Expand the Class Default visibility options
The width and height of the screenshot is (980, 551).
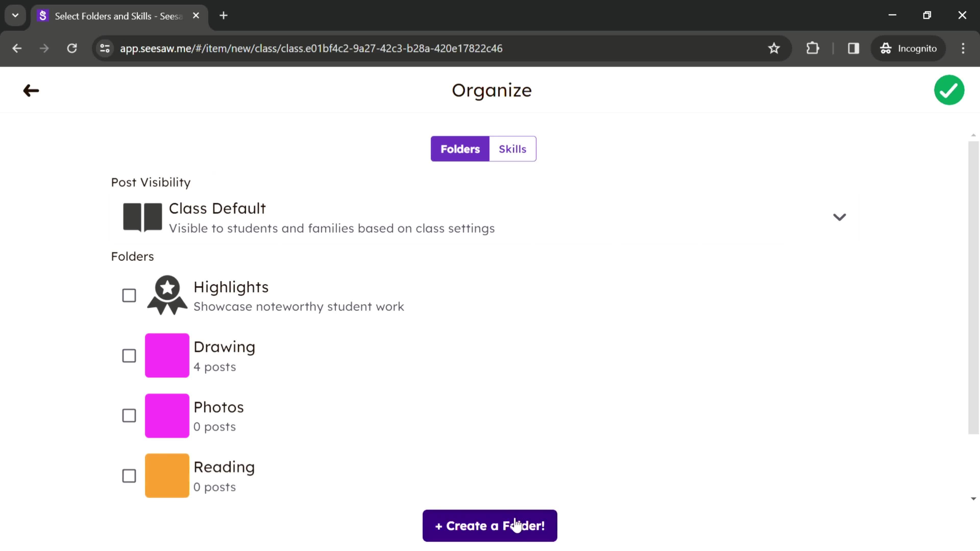coord(841,217)
